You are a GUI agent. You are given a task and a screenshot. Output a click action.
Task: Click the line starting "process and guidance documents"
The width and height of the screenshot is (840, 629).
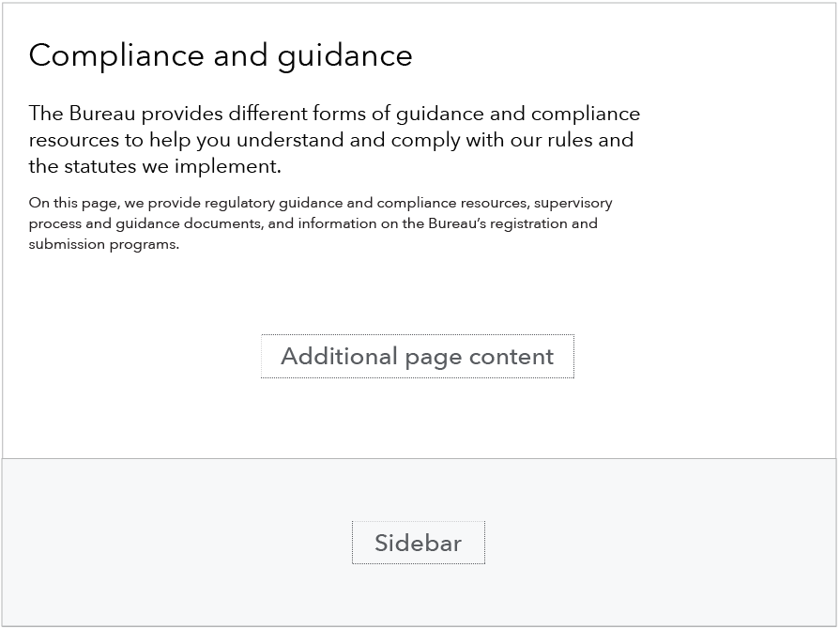point(313,223)
